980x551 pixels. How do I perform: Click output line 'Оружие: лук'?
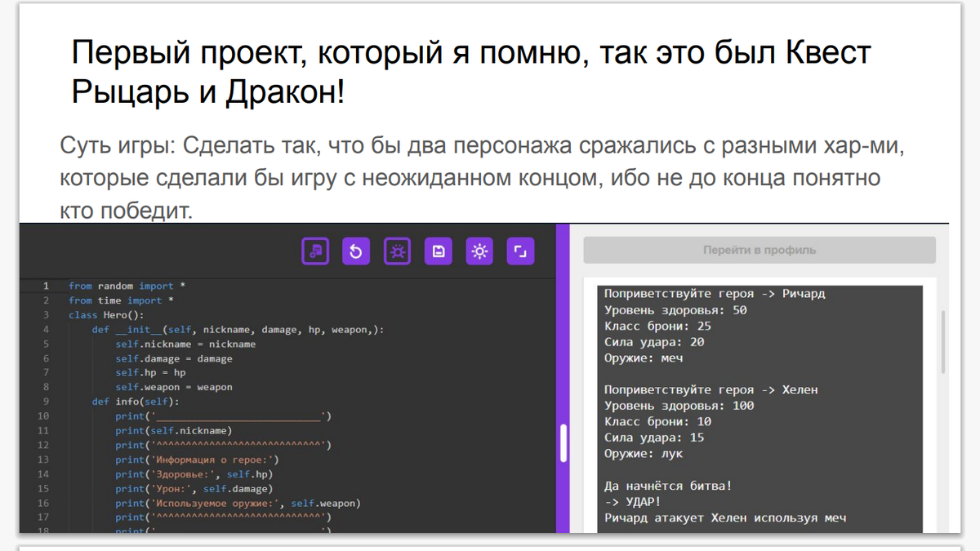click(x=644, y=453)
